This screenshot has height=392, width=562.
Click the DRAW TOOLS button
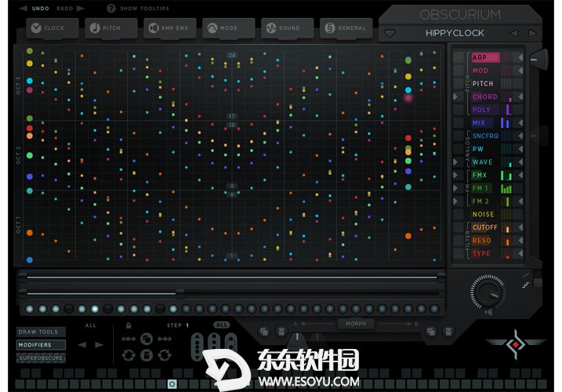point(41,332)
